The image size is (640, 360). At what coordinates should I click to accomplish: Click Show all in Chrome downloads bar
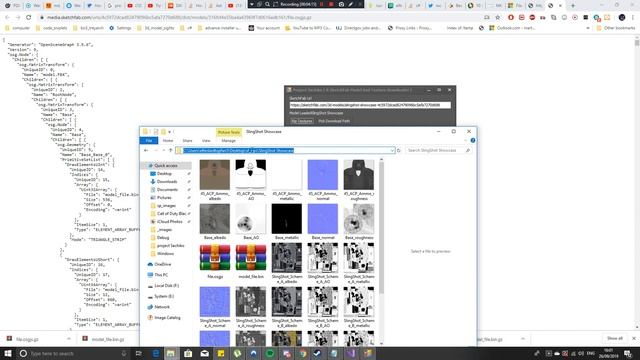pyautogui.click(x=615, y=338)
